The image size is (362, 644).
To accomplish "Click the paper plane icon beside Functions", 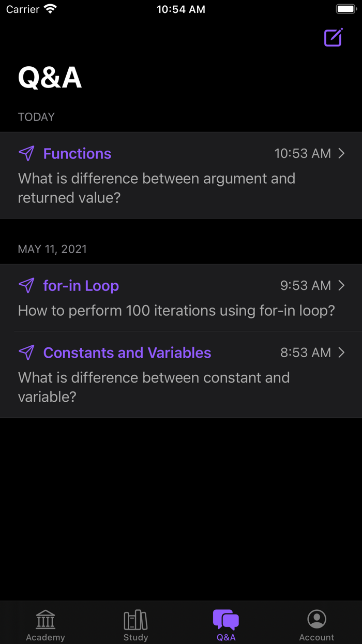I will pos(26,153).
